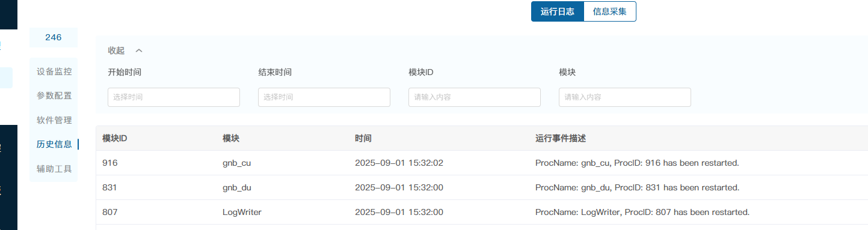This screenshot has width=868, height=230.
Task: Open the 结束时间 time picker field
Action: (324, 97)
